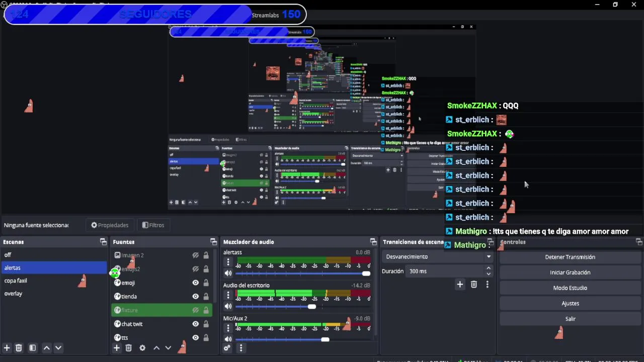The width and height of the screenshot is (644, 362).
Task: Open Mic/Aux 2 channel options menu
Action: pos(228,328)
